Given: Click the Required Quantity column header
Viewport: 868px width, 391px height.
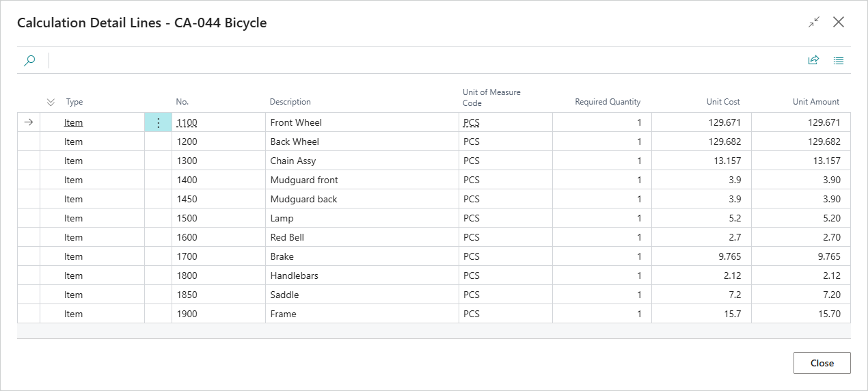Looking at the screenshot, I should (608, 102).
